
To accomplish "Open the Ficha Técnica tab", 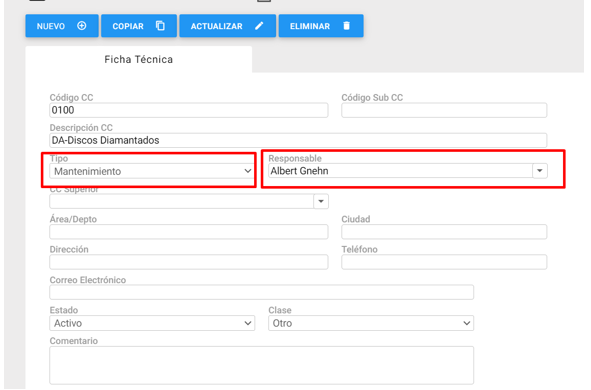I will point(139,59).
